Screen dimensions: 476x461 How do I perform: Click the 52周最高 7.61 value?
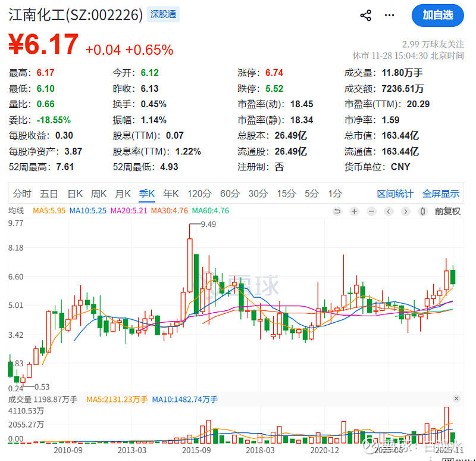65,167
